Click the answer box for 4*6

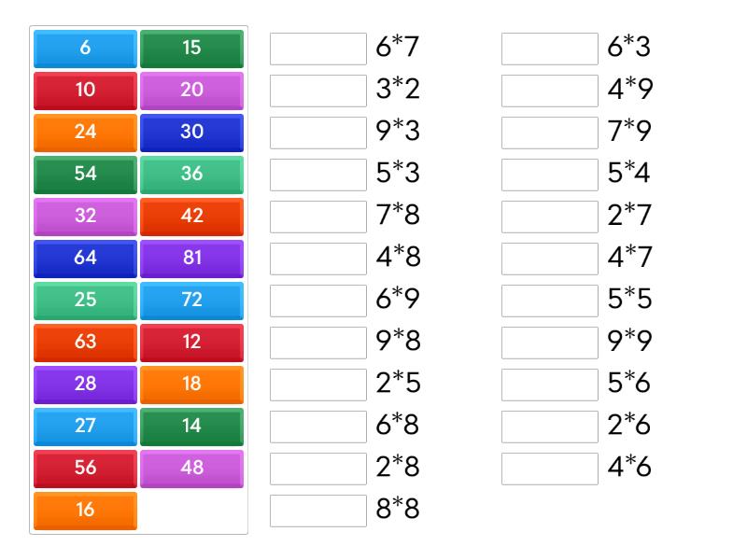[550, 469]
